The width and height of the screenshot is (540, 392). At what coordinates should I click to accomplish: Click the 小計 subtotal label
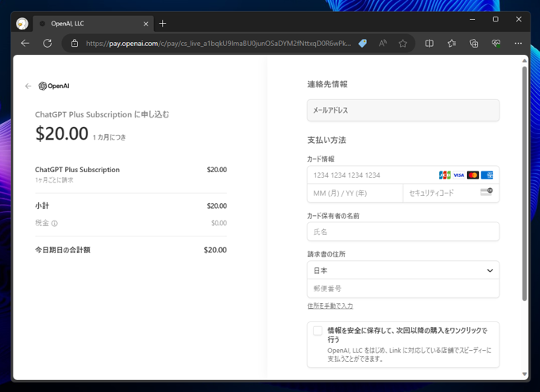tap(42, 206)
